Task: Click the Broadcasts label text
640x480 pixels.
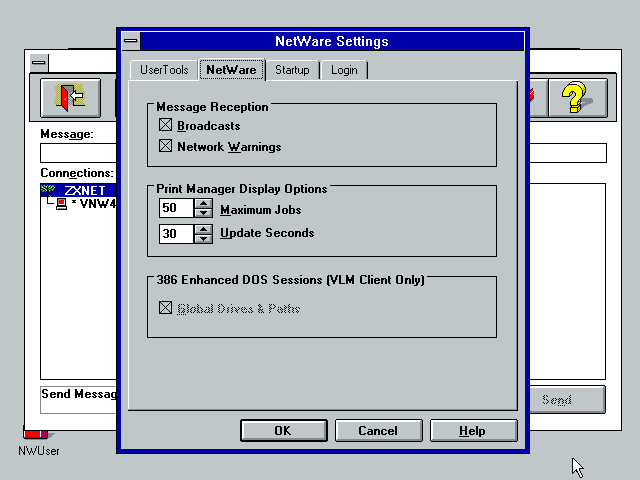Action: tap(209, 126)
